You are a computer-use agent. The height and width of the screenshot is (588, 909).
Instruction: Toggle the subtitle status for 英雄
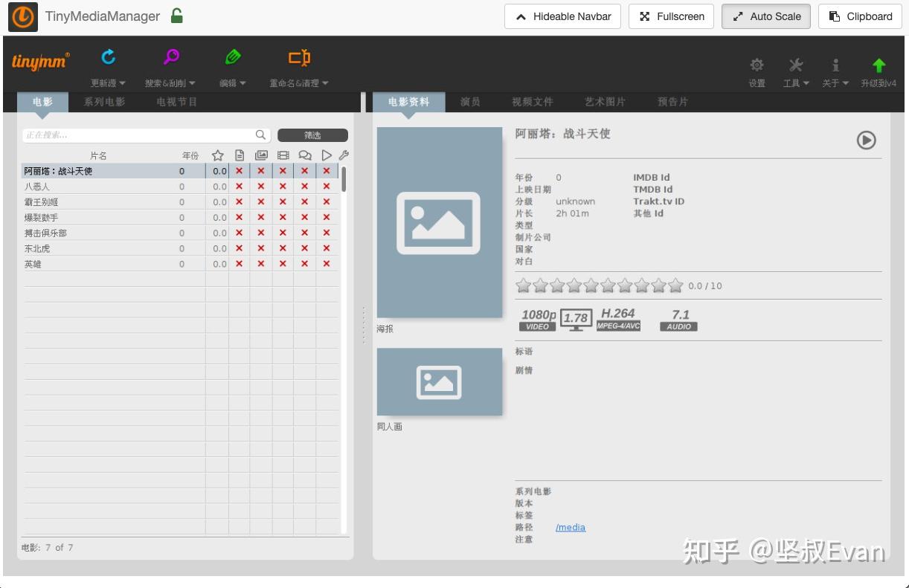[306, 264]
